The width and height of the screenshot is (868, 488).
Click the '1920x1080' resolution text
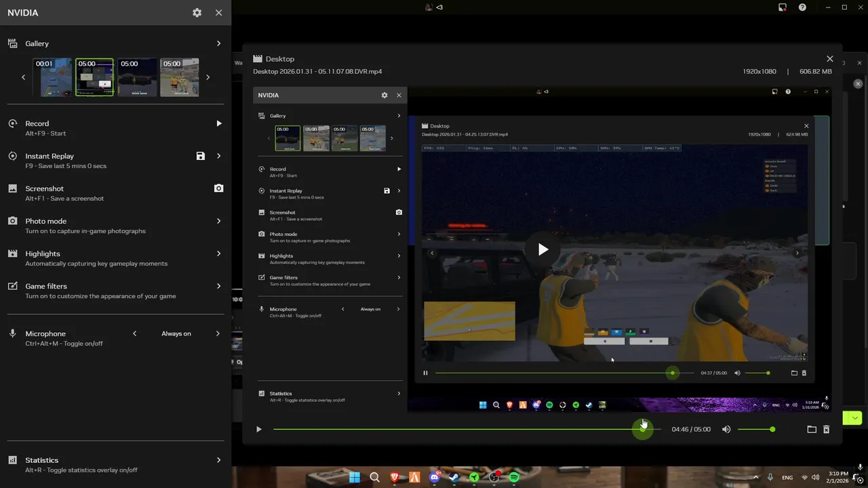(x=760, y=71)
